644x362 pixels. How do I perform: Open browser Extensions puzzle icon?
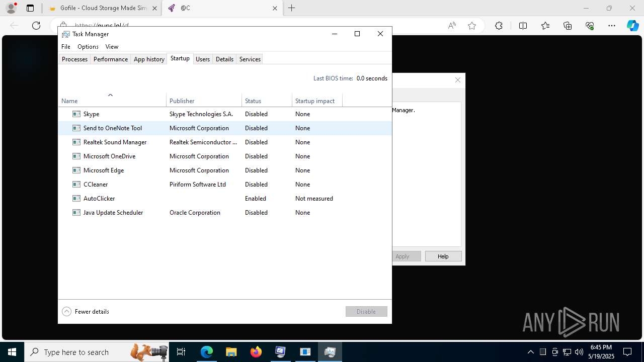[x=499, y=26]
